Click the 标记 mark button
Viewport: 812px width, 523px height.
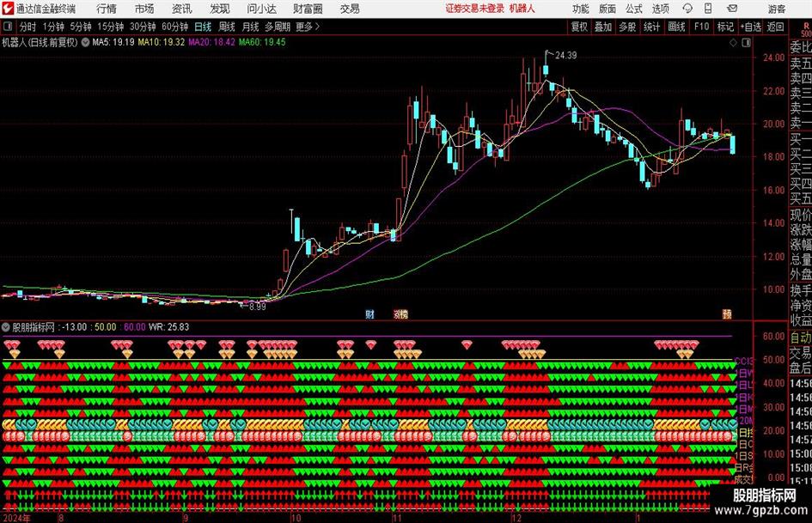point(725,27)
